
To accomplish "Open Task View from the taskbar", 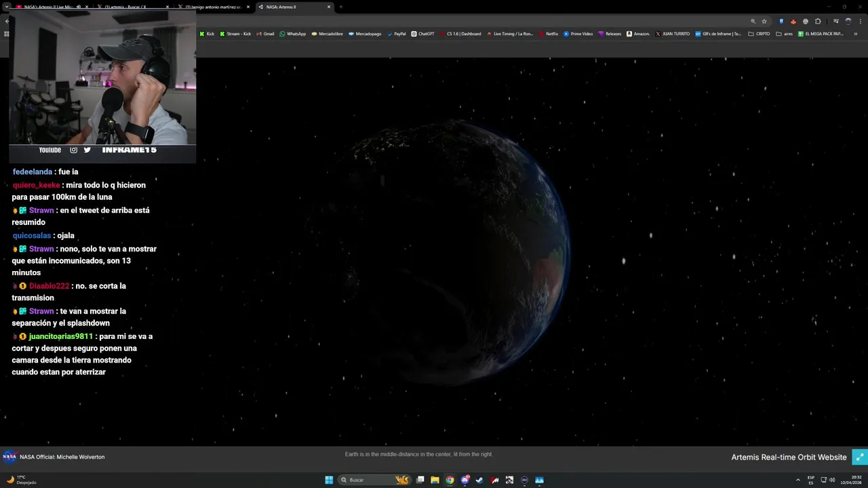I will click(x=420, y=480).
